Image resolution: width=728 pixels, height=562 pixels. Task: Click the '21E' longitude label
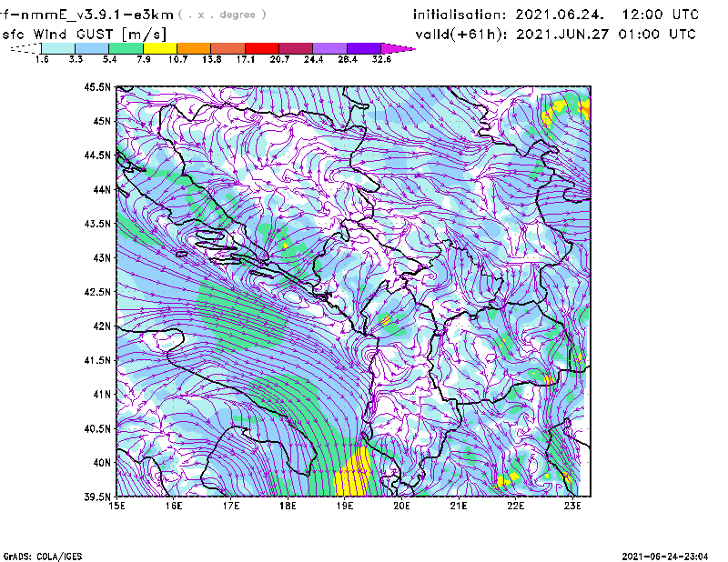point(459,506)
